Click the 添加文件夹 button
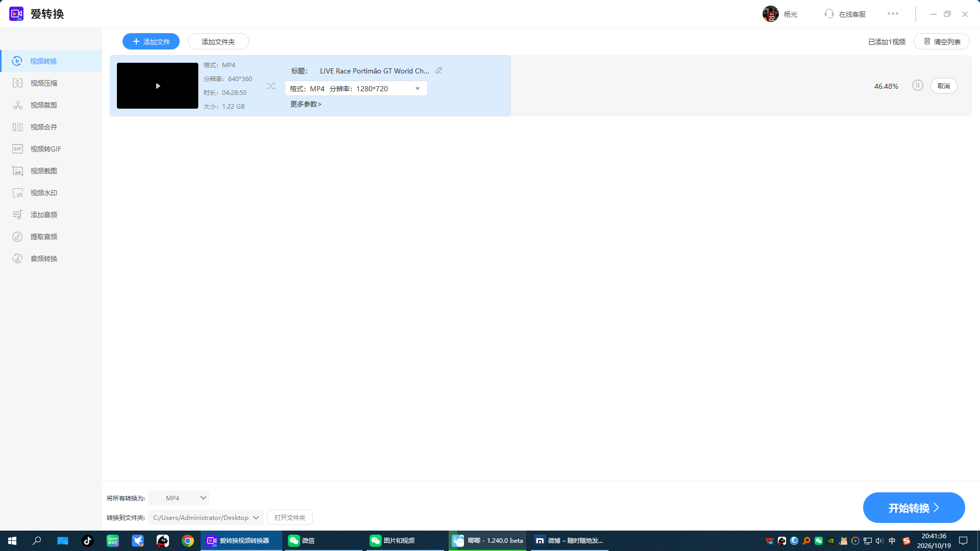Screen dimensions: 980x551 (218, 42)
